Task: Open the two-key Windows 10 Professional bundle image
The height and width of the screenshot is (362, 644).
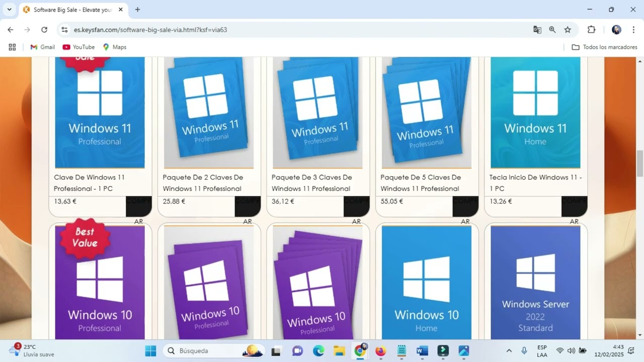Action: [209, 283]
